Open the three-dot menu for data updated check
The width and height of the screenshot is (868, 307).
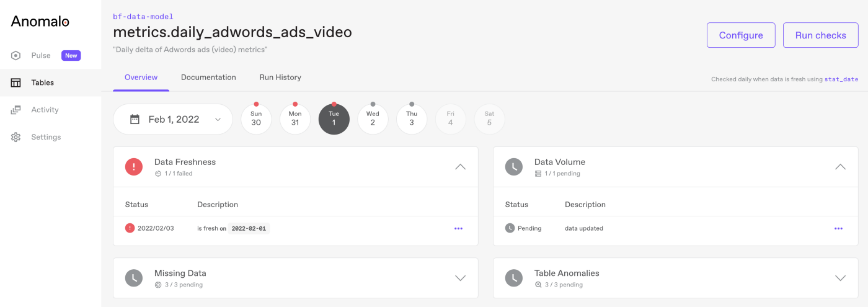[x=838, y=228]
